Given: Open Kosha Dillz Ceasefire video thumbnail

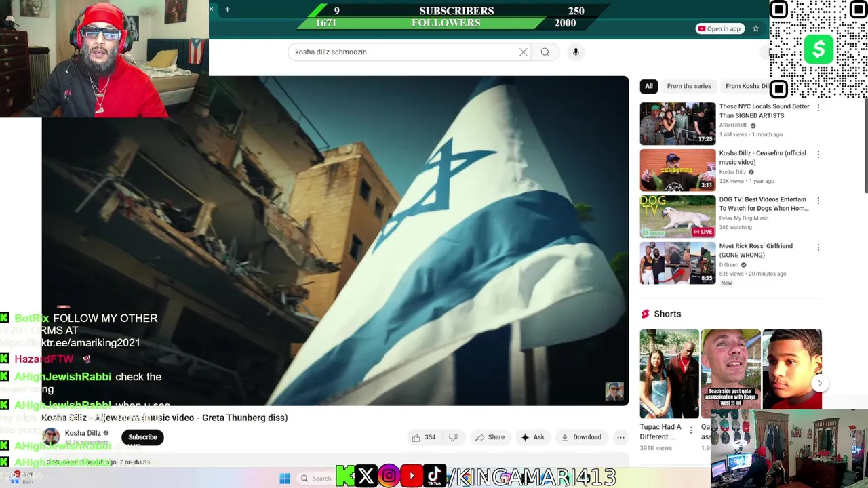Looking at the screenshot, I should [677, 170].
